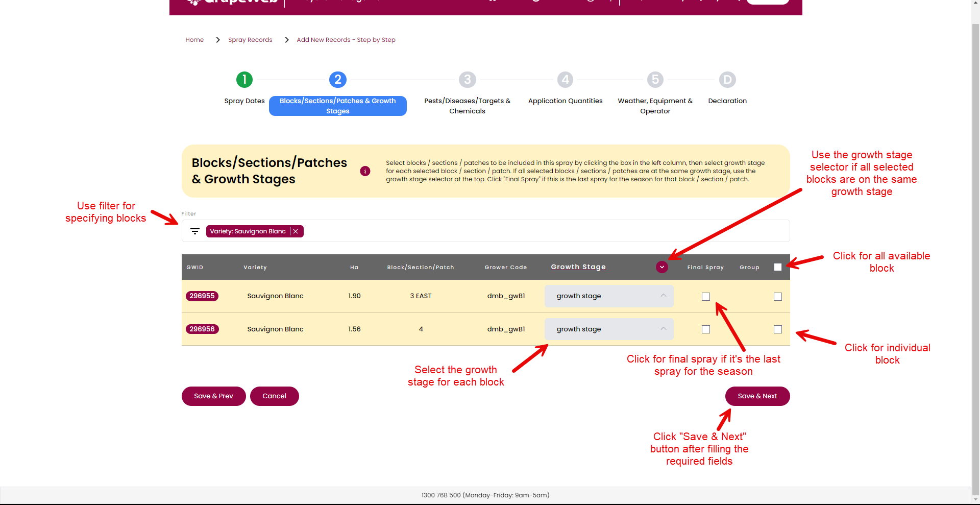The image size is (980, 505).
Task: Open the info tooltip beside Blocks/Sections/Patches heading
Action: pyautogui.click(x=365, y=172)
